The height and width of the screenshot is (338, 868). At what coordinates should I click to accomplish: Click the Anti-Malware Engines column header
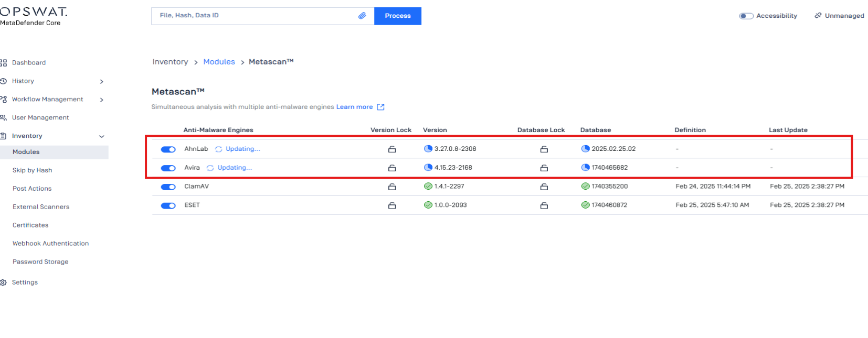(218, 130)
